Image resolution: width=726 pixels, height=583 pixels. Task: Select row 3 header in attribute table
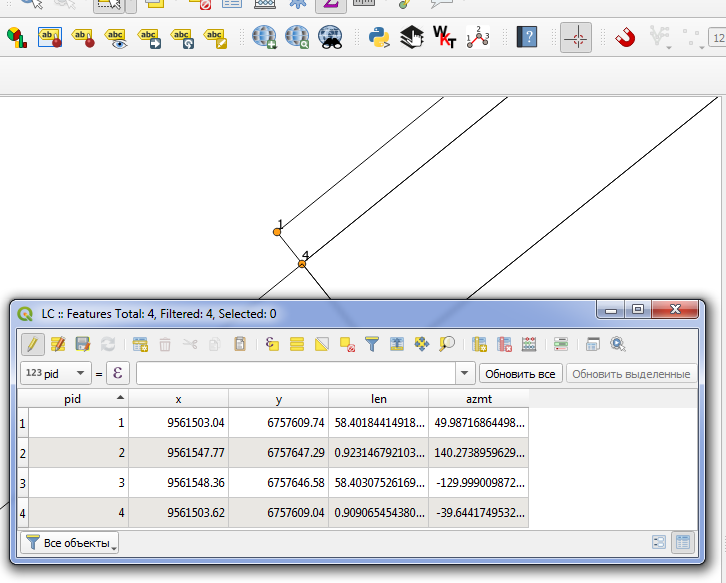[23, 483]
